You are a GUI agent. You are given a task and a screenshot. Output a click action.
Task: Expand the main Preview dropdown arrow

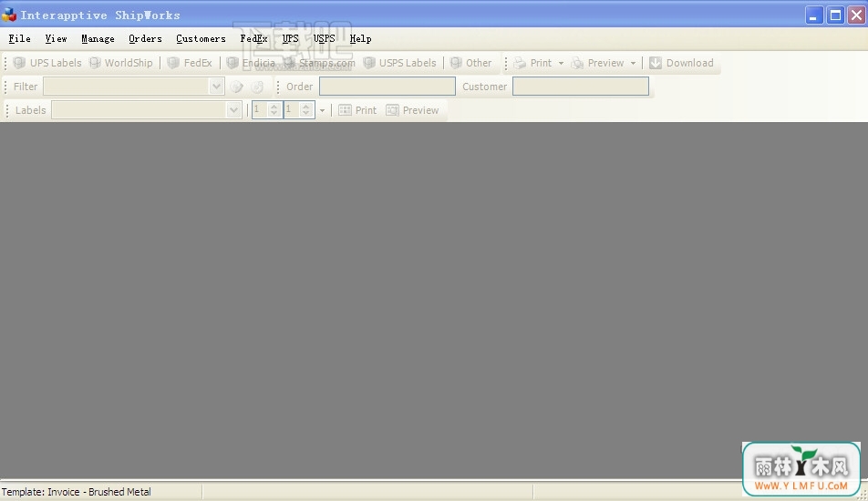pyautogui.click(x=633, y=63)
